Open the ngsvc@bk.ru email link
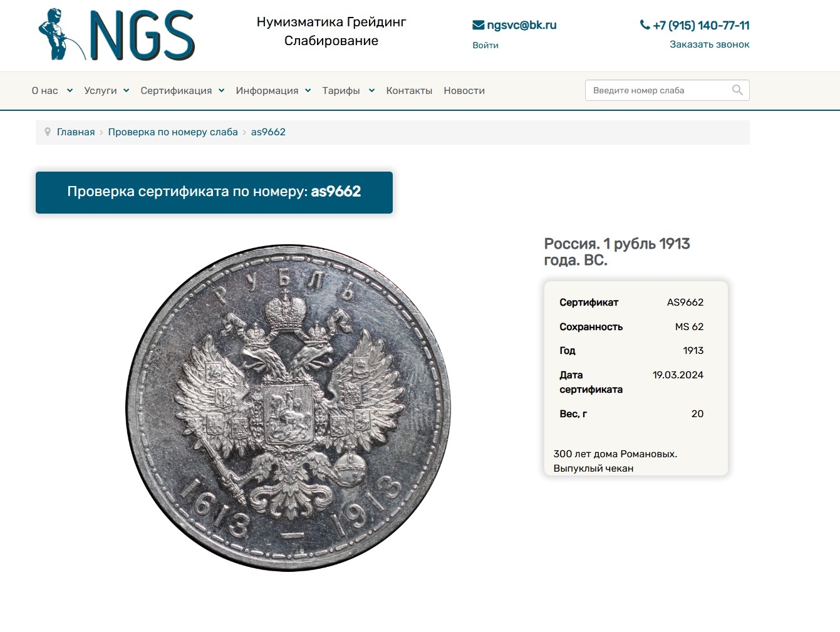Screen dimensions: 840x632 (x=522, y=25)
